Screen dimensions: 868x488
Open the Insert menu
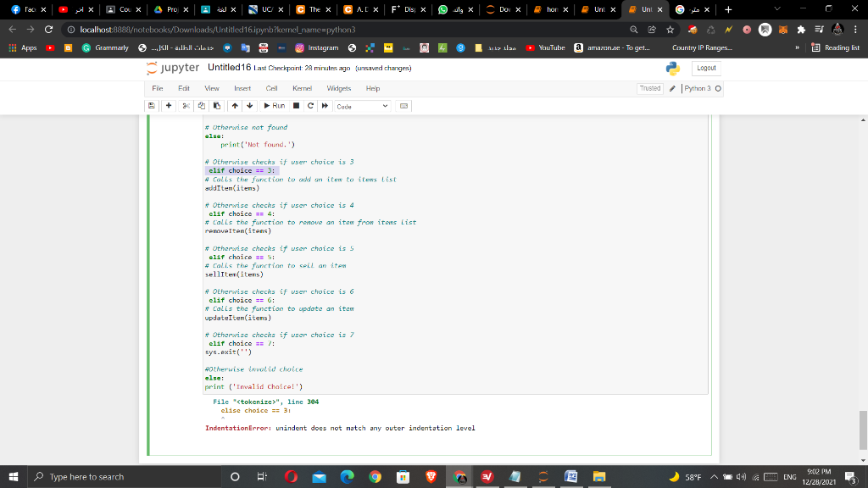pos(242,88)
